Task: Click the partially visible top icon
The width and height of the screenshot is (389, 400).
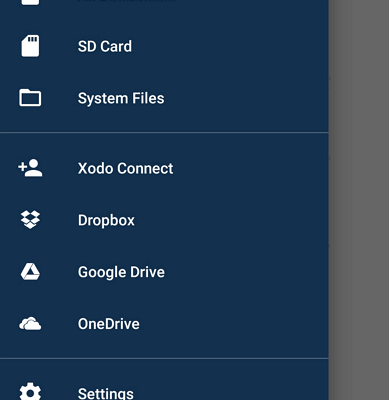Action: 30,2
